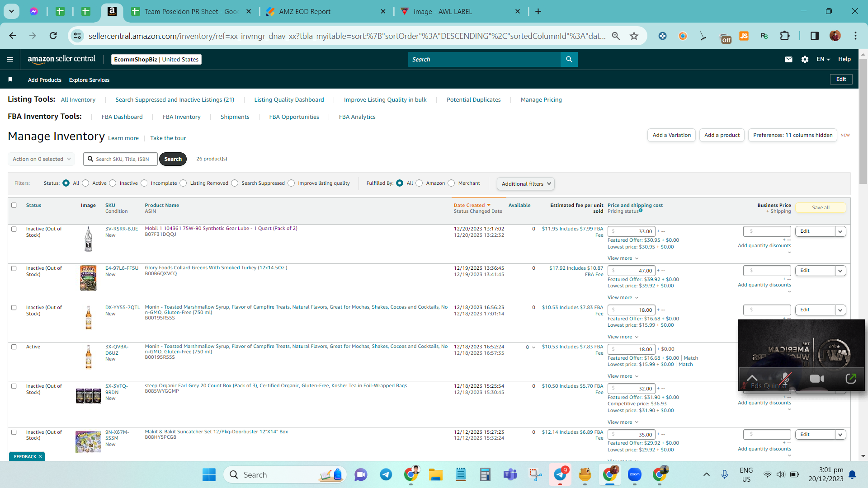Switch to the AMZ EOD Report tab
This screenshot has width=868, height=488.
coord(325,11)
